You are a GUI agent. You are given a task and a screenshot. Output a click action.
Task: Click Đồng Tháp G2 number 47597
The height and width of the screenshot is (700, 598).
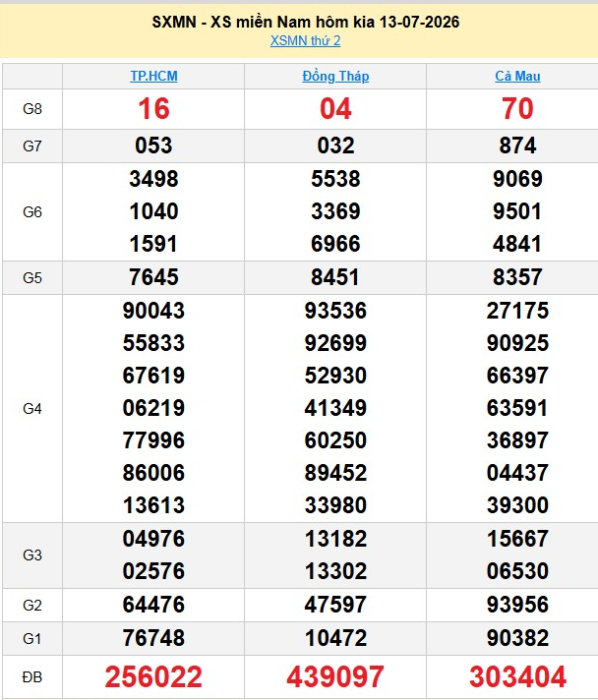(x=335, y=605)
